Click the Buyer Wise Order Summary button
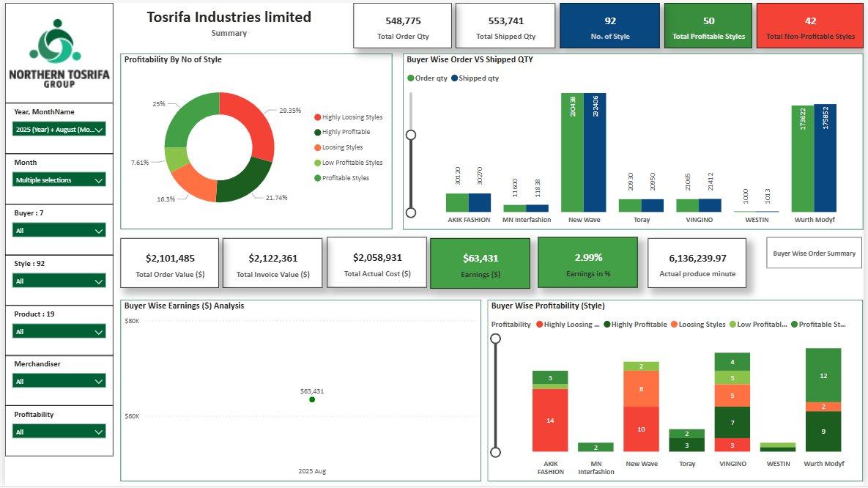Viewport: 868px width, 488px height. pos(814,253)
